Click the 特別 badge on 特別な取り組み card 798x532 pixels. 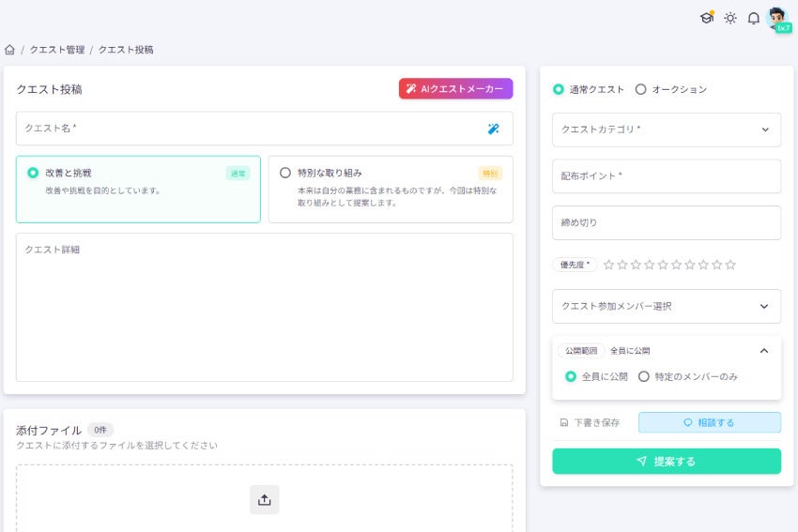tap(490, 174)
